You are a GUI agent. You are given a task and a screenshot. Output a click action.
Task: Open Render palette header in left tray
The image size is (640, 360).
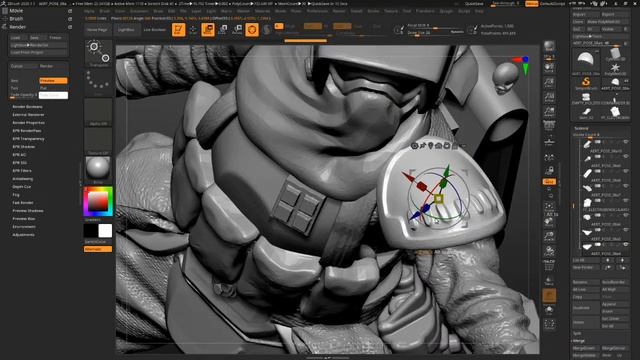18,27
